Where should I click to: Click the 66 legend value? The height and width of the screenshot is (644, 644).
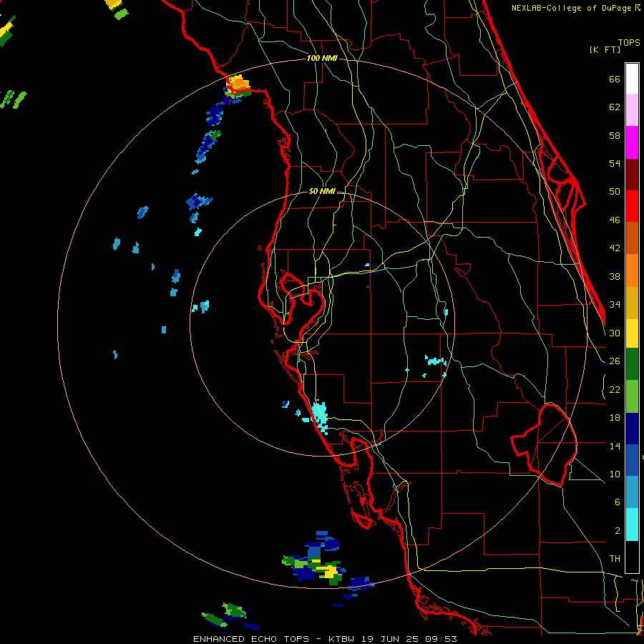coord(615,79)
